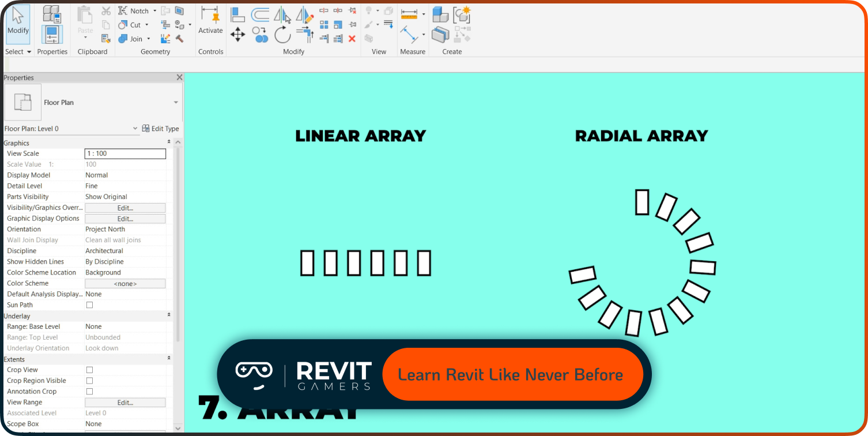Select Mirror - Pick Axis tool

point(282,14)
